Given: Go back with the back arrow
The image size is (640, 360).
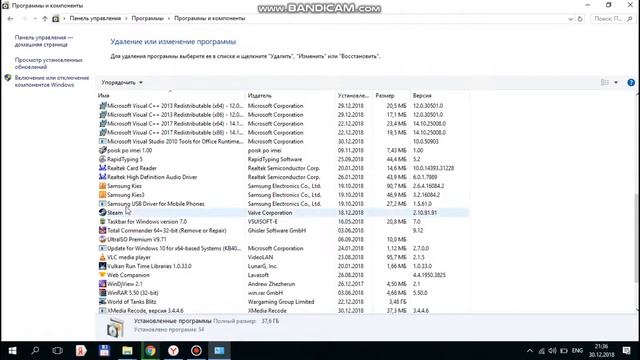Looking at the screenshot, I should coord(11,18).
